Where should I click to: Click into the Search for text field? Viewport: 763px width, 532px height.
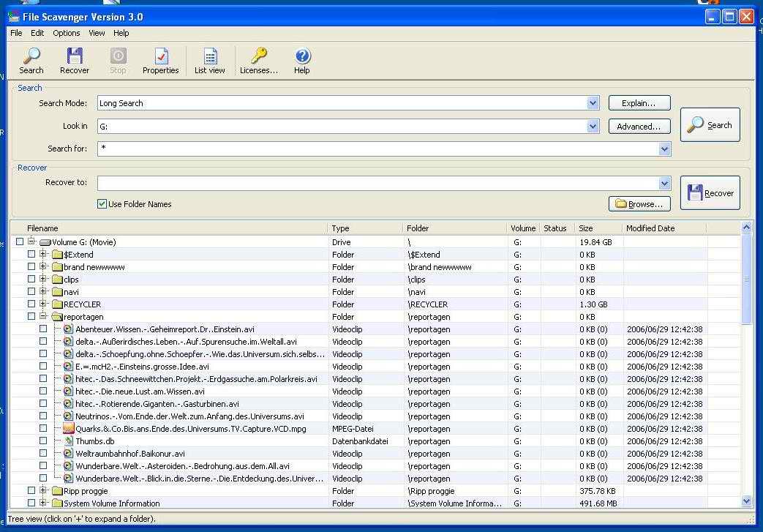tap(378, 149)
